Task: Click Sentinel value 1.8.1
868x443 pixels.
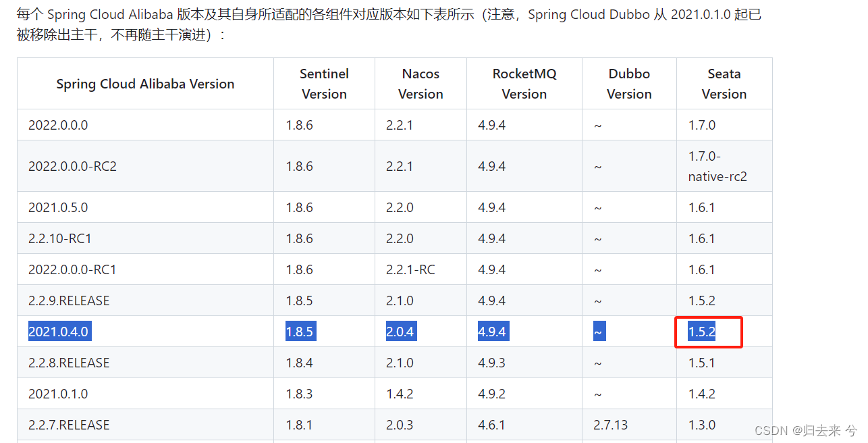Action: 299,425
